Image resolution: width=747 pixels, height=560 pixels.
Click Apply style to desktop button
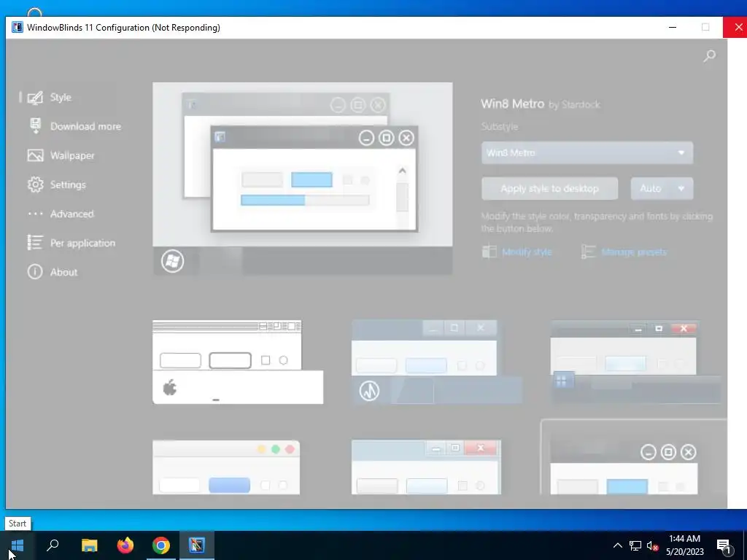(x=550, y=189)
